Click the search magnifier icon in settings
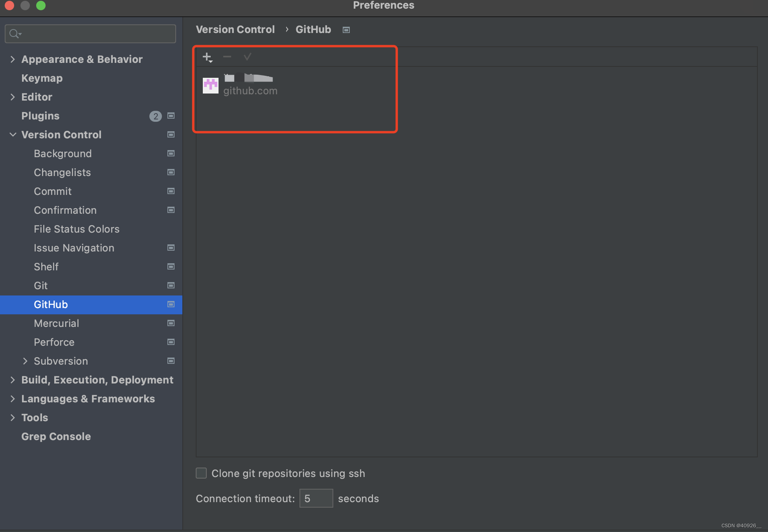Viewport: 768px width, 532px height. tap(15, 34)
